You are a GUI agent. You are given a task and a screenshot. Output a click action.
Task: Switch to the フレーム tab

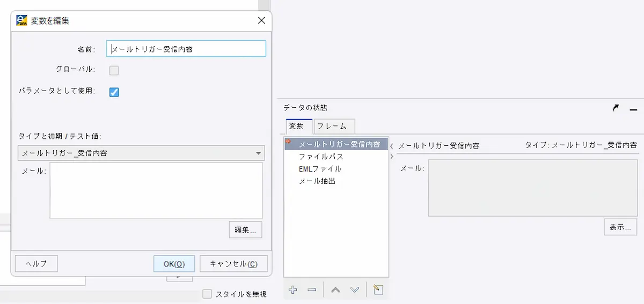pyautogui.click(x=334, y=127)
